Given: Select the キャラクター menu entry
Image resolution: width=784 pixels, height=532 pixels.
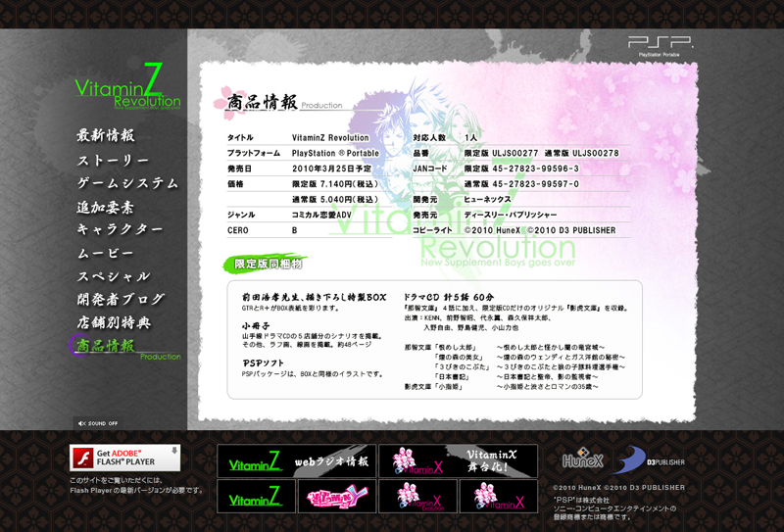Looking at the screenshot, I should click(x=120, y=229).
